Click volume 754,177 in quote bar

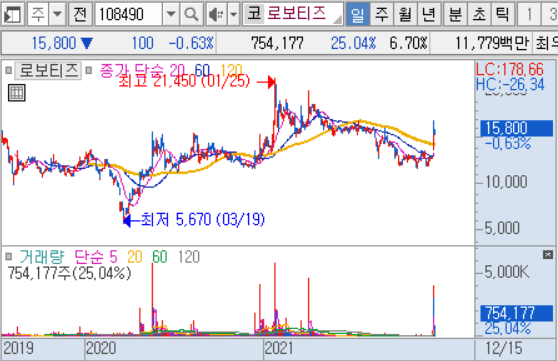277,43
